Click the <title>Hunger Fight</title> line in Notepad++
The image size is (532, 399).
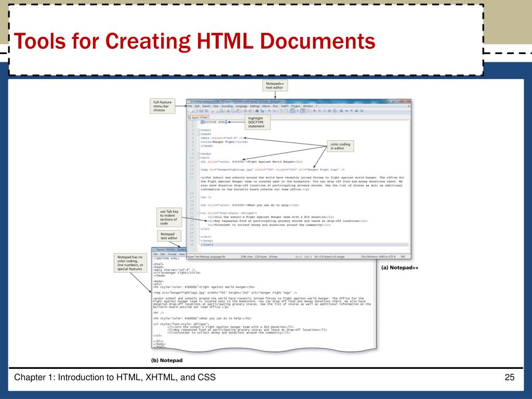224,142
